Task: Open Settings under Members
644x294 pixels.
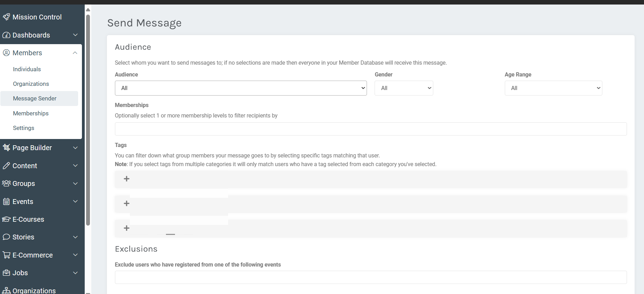Action: [24, 128]
